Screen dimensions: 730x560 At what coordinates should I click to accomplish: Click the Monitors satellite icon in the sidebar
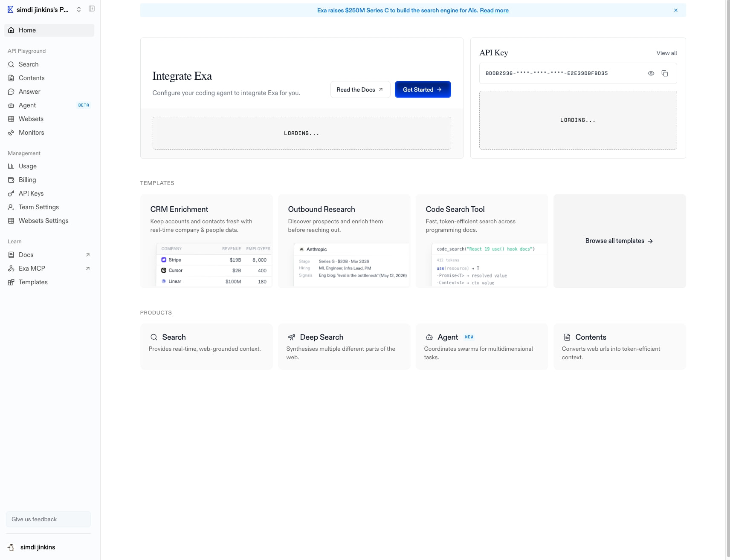click(x=11, y=133)
